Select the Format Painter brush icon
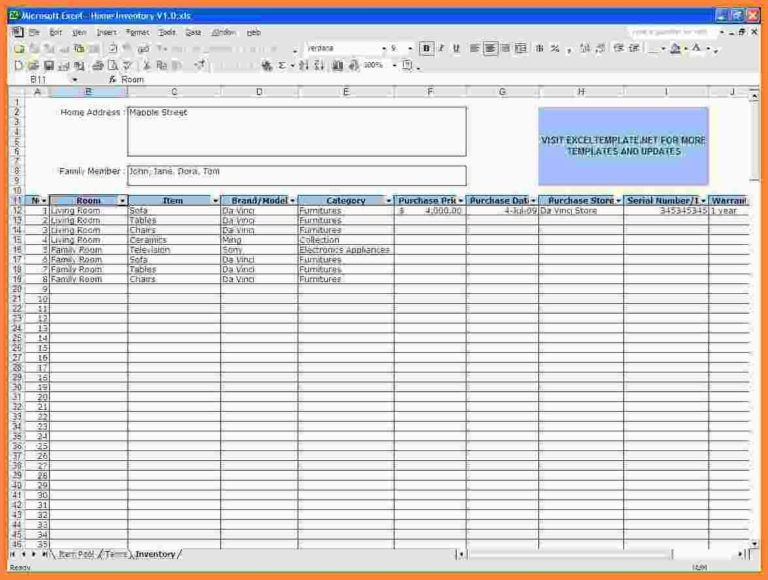 [x=199, y=66]
